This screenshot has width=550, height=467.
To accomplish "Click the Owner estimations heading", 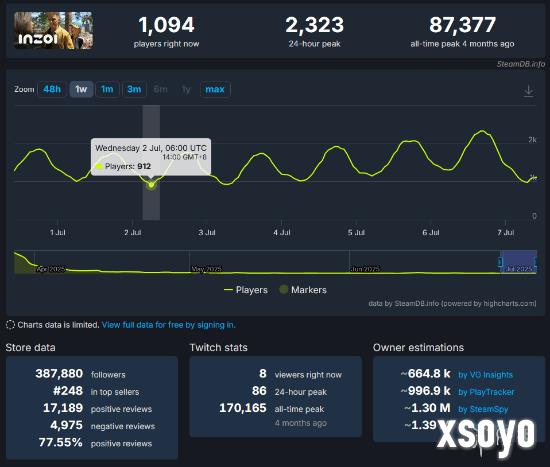I will (x=418, y=347).
